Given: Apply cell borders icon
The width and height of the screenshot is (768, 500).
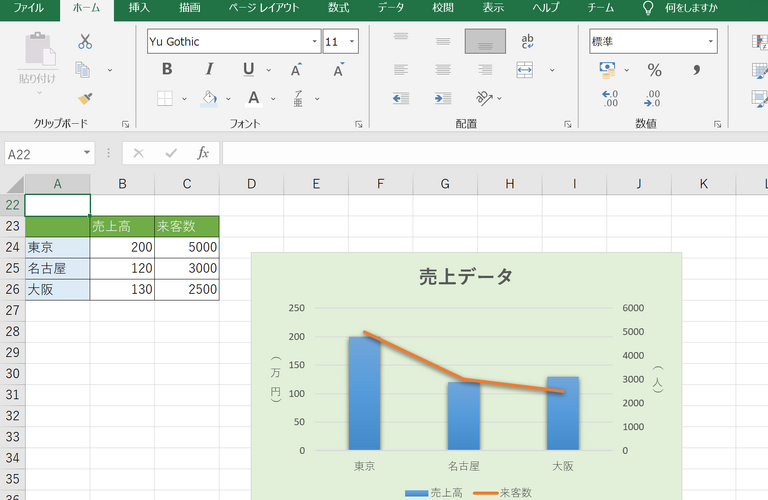Looking at the screenshot, I should (165, 98).
